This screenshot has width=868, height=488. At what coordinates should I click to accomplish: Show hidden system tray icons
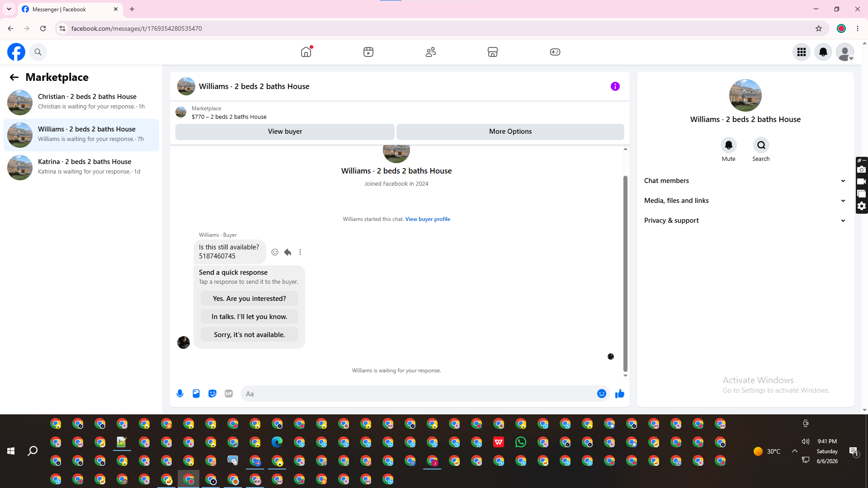point(794,451)
